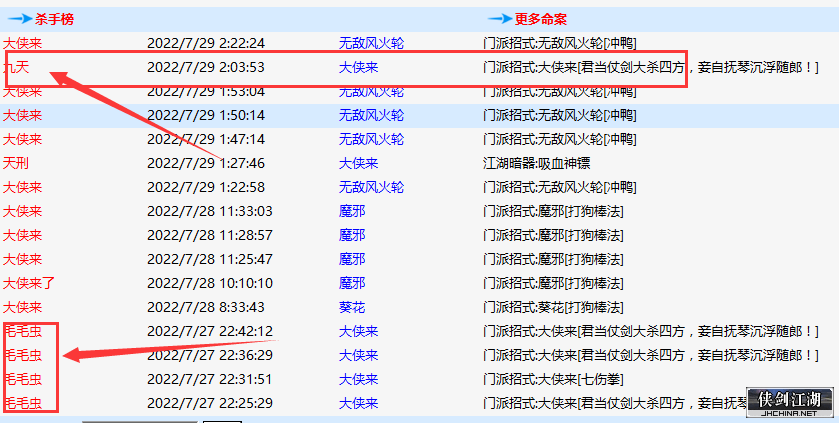This screenshot has height=423, width=839.
Task: Open killer 大侠来 in the 1:22:58 row
Action: tap(22, 187)
